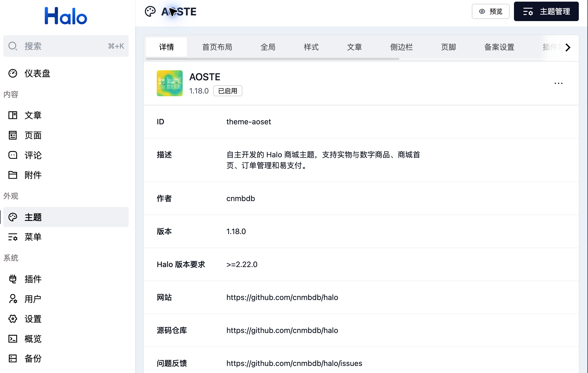Open 设置 in sidebar menu

point(66,319)
